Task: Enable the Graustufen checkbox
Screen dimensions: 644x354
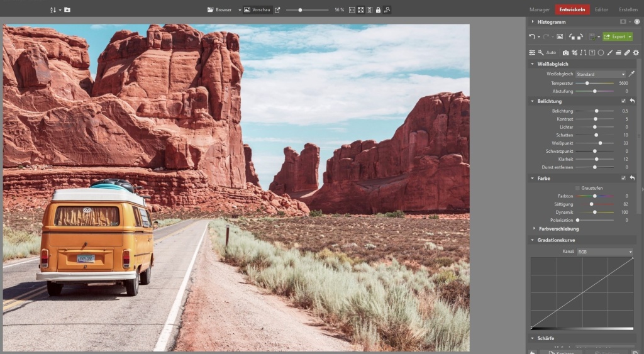Action: tap(577, 188)
